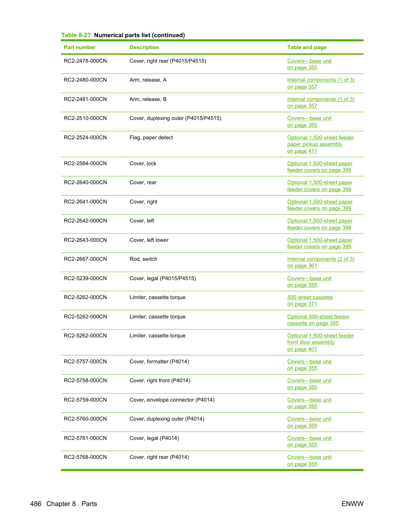Follow Covers link for RC2-5760-000CN
The image size is (400, 532).
coord(309,422)
